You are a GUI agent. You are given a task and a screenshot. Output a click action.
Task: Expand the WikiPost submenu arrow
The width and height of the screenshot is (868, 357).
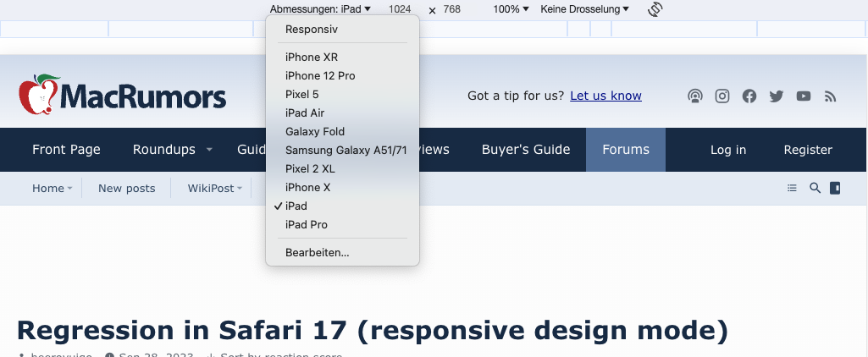(240, 189)
